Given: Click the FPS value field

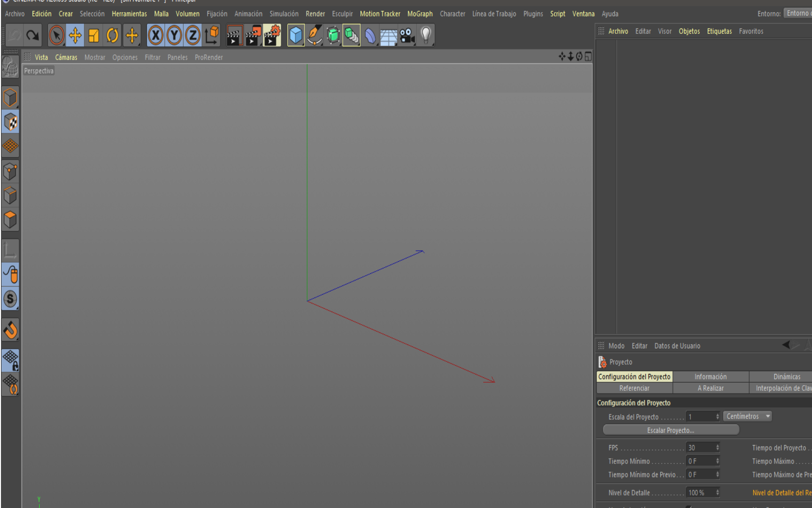Looking at the screenshot, I should click(x=700, y=448).
